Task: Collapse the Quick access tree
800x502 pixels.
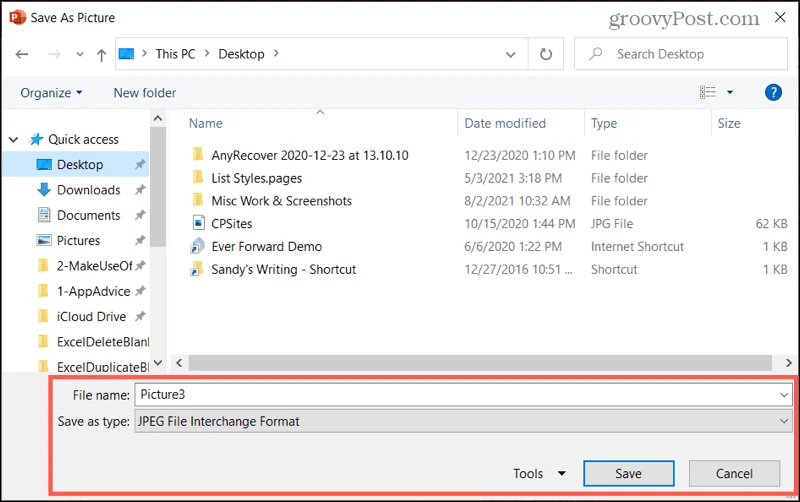Action: [x=14, y=139]
